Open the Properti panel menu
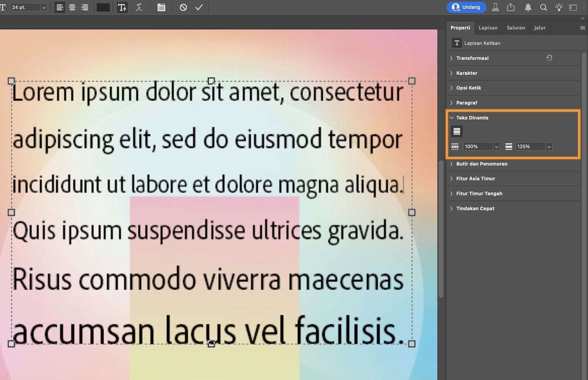This screenshot has width=588, height=380. click(x=583, y=27)
